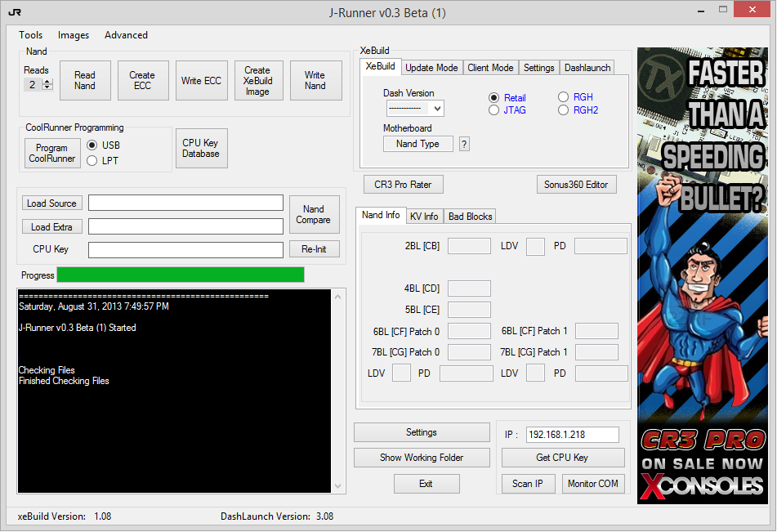Click the Get CPU Key button
Screen dimensions: 777x532
562,458
